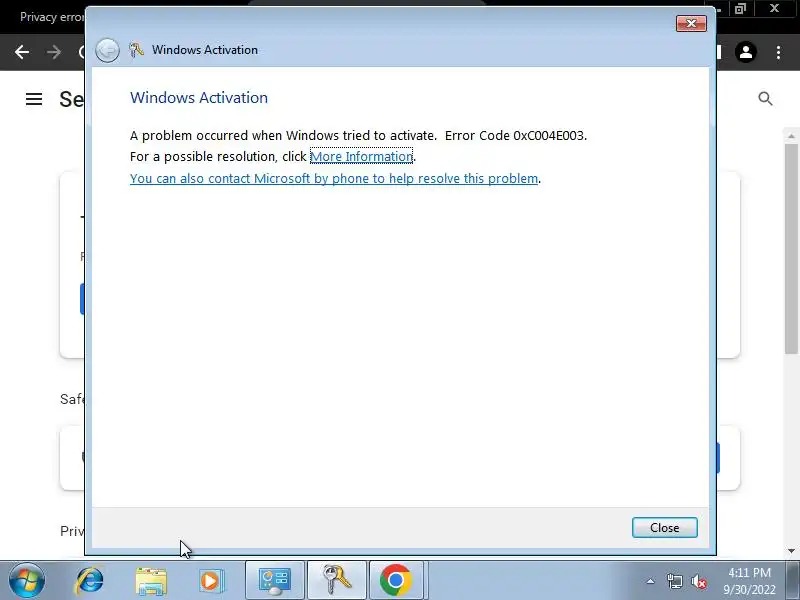Open Chrome settings hamburger menu
Screen dimensions: 800x600
point(34,99)
